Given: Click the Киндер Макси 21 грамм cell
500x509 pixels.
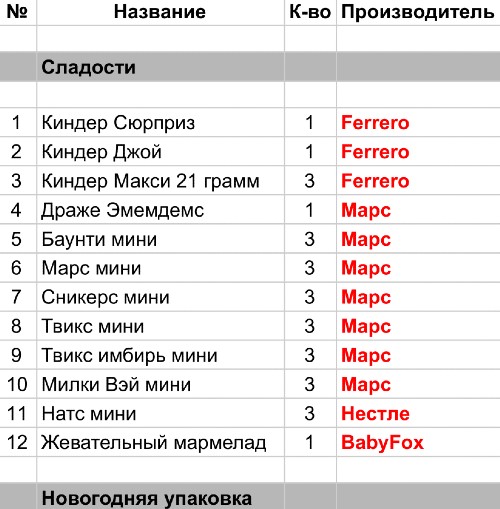Looking at the screenshot, I should pyautogui.click(x=160, y=180).
